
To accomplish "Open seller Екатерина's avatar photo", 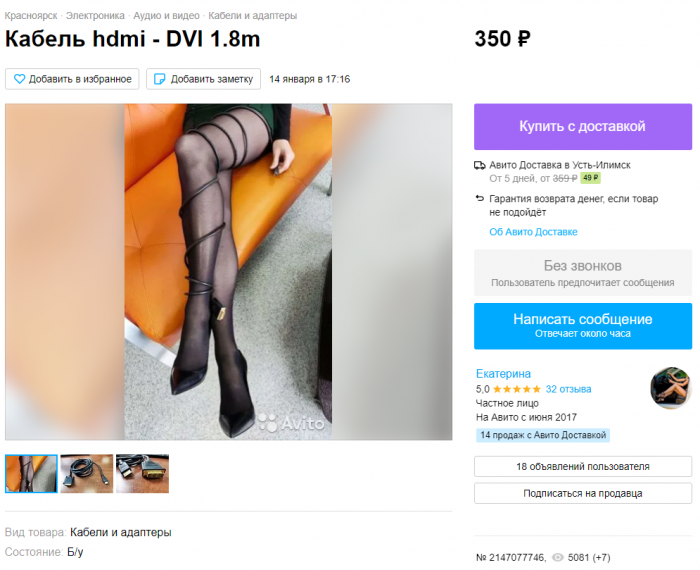I will click(x=671, y=388).
